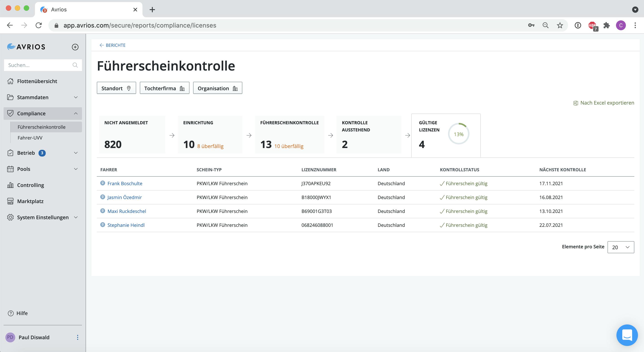Click the 1Password extension icon

578,25
